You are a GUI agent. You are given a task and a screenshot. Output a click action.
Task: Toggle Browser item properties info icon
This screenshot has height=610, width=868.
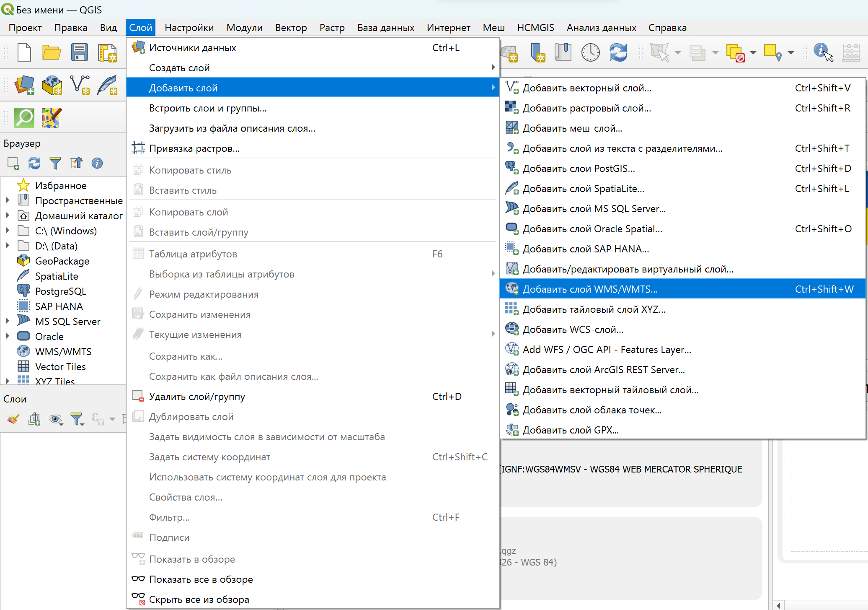97,163
